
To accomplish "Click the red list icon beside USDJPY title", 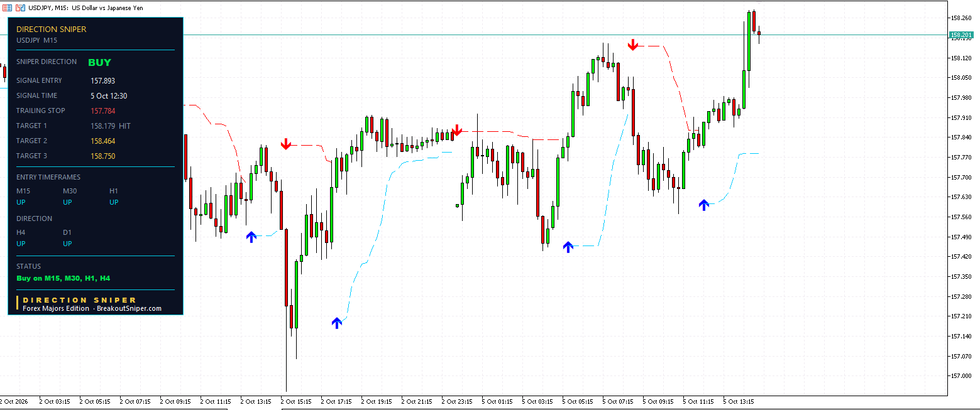I will click(x=8, y=7).
